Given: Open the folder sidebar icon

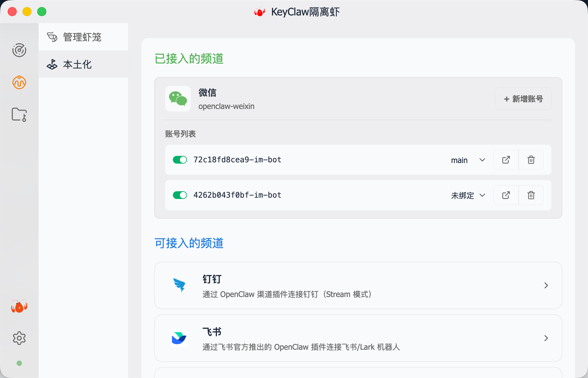Looking at the screenshot, I should coord(19,114).
